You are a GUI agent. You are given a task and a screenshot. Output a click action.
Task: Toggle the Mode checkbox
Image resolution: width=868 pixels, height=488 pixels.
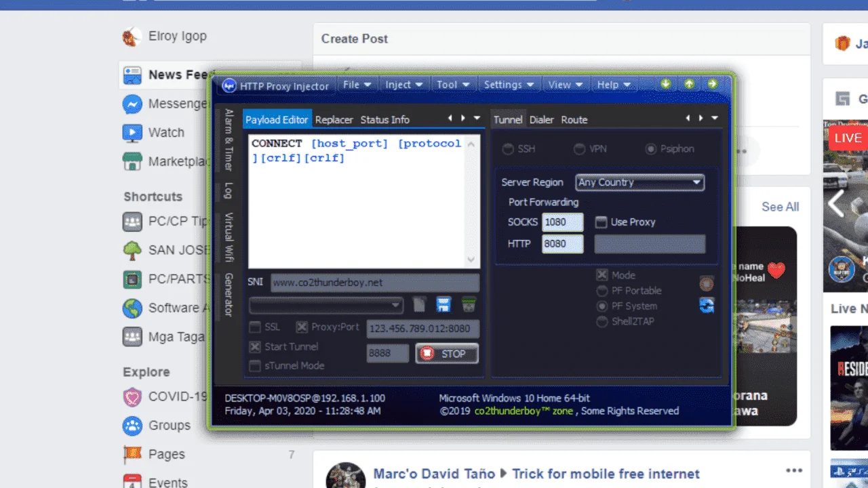pos(601,275)
